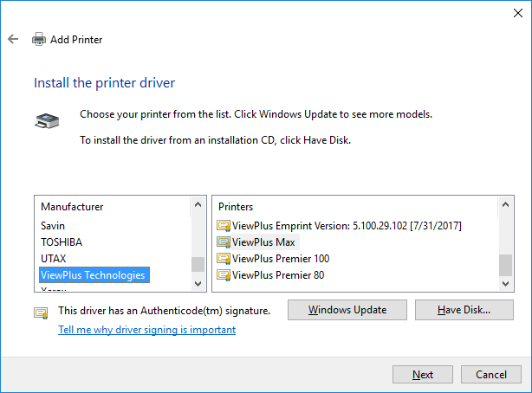Choose UTAX from the Manufacturer list
This screenshot has height=393, width=532.
53,259
